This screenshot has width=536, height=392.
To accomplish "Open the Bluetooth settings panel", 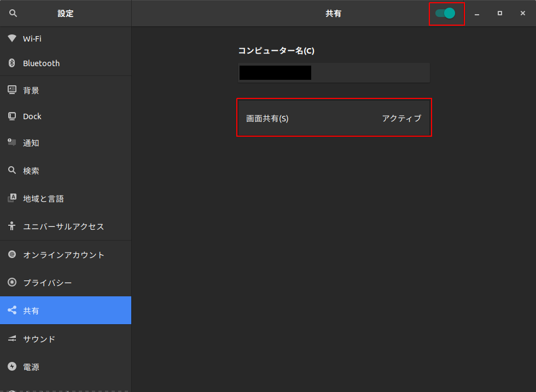I will (x=66, y=63).
